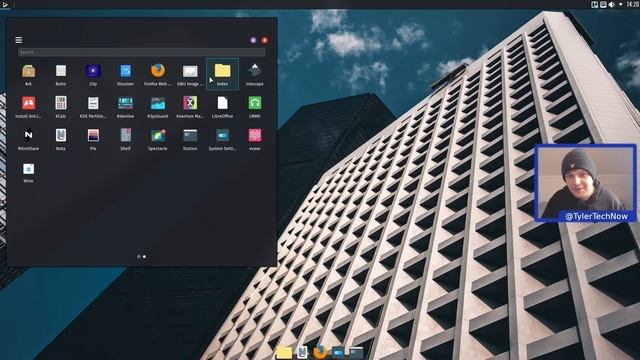Open the Clip media player
Viewport: 640px width, 360px height.
pyautogui.click(x=93, y=75)
